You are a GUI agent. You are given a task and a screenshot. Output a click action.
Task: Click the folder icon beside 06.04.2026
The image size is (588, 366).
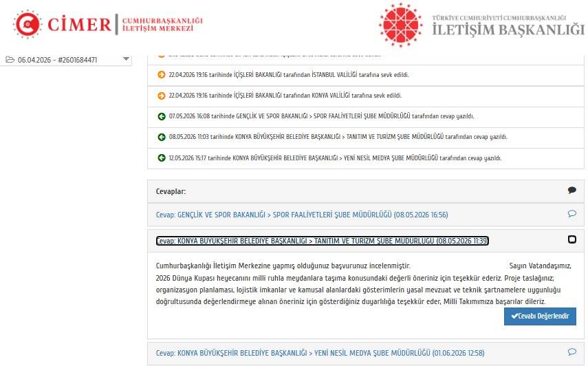click(x=10, y=60)
